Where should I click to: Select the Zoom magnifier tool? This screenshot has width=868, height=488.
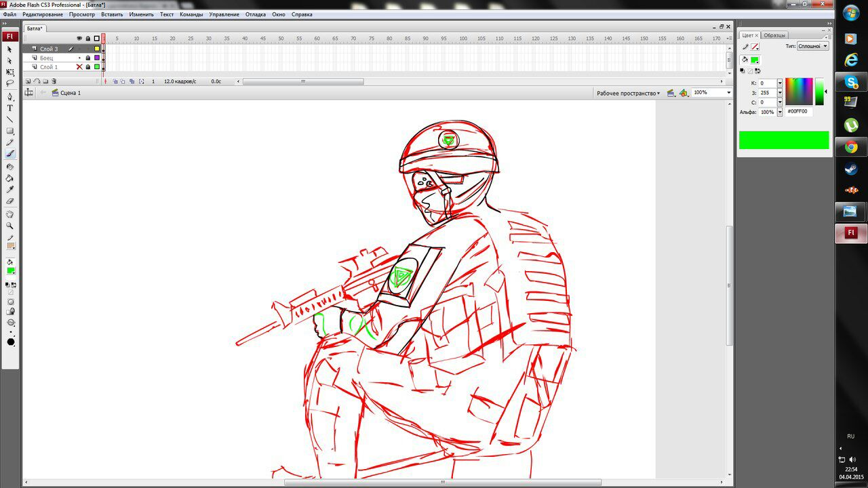click(10, 226)
